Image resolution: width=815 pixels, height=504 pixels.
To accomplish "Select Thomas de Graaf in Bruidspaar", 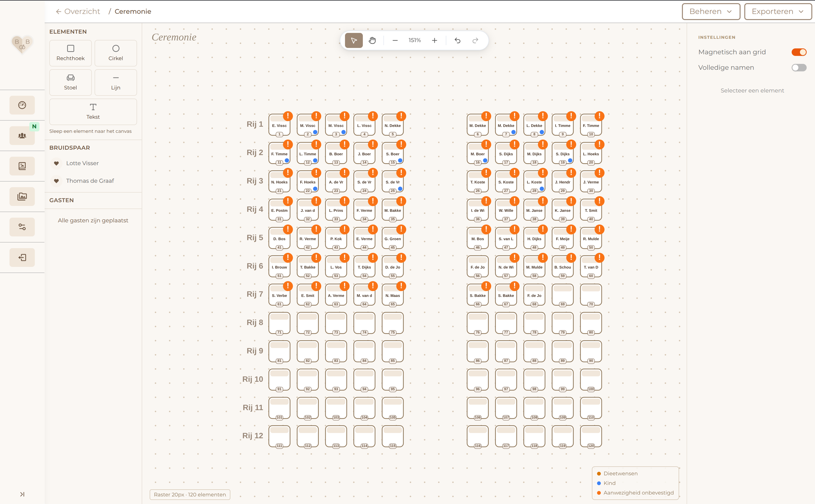I will (x=90, y=181).
